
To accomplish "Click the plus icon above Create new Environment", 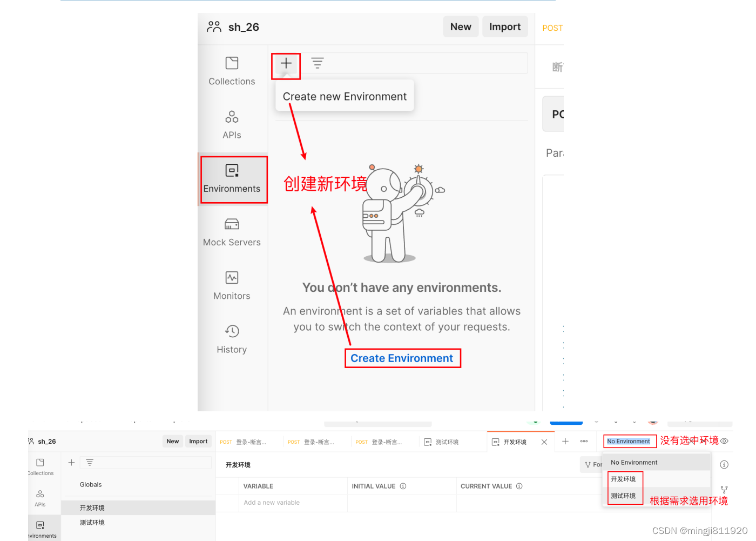I will (286, 63).
